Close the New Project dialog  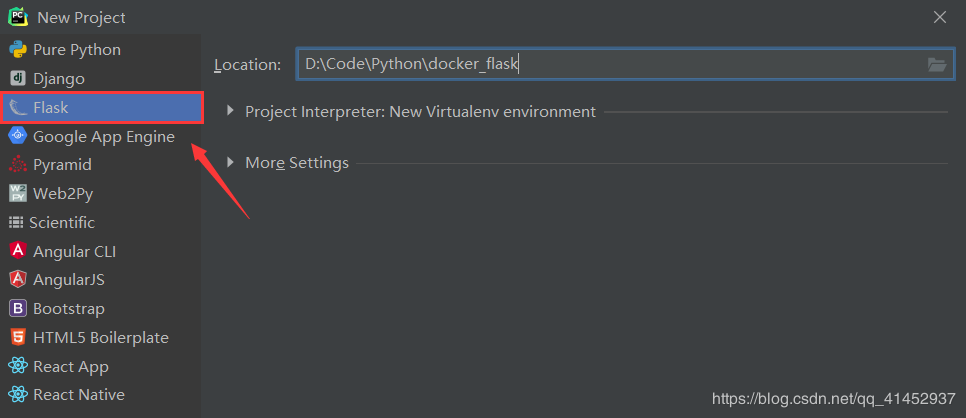click(940, 17)
